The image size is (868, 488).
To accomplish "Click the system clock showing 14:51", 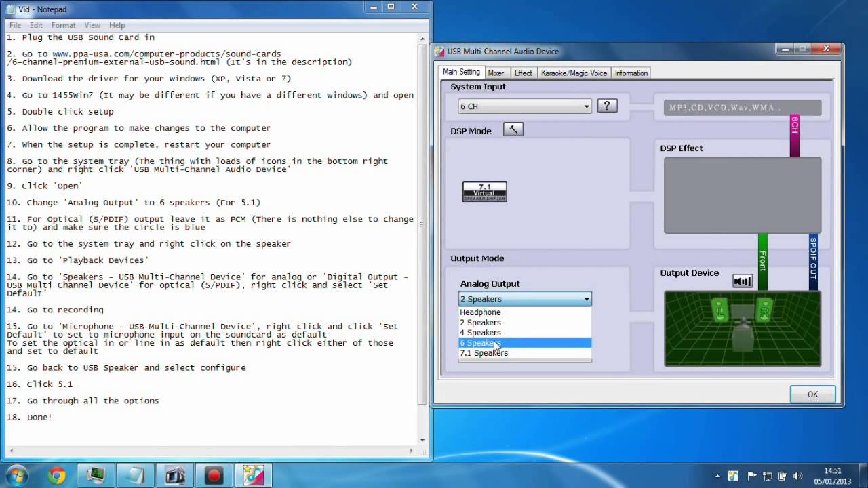I will tap(833, 476).
